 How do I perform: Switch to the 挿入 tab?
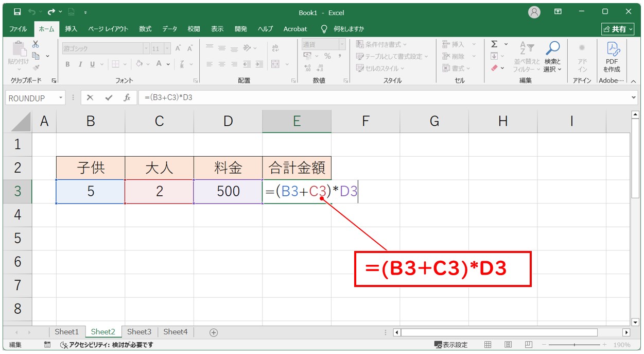[71, 29]
